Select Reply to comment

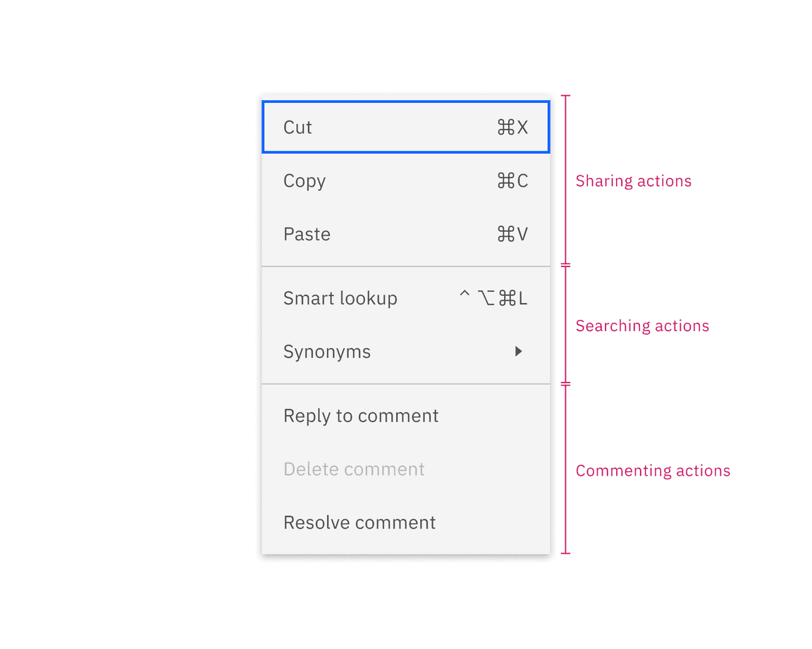point(361,416)
